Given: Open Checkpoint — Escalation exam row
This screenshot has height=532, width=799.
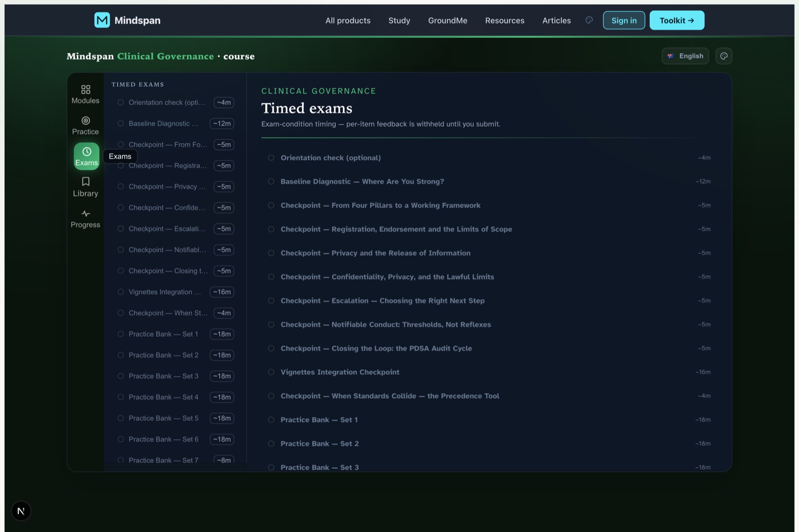Looking at the screenshot, I should click(489, 300).
